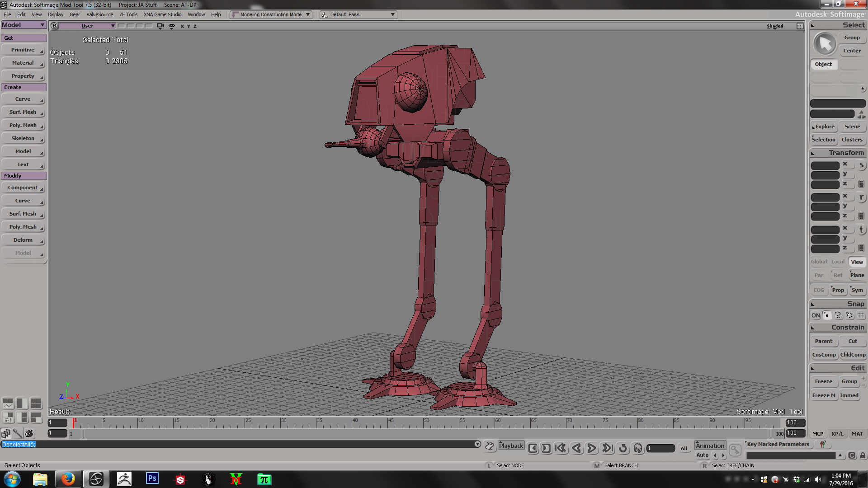The image size is (868, 488).
Task: Collapse the Transform panel
Action: pos(812,153)
